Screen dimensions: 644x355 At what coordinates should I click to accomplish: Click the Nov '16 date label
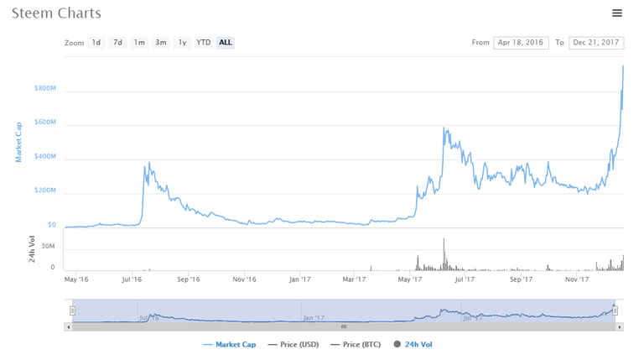(x=244, y=279)
